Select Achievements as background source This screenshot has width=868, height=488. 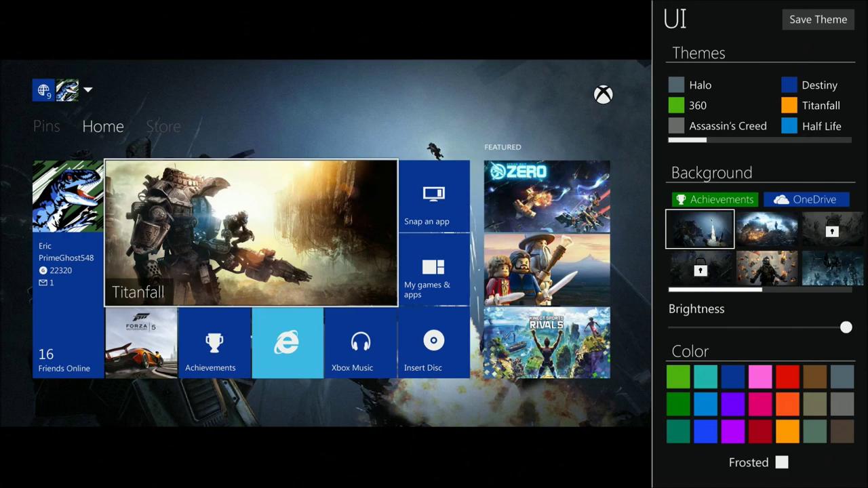tap(715, 199)
